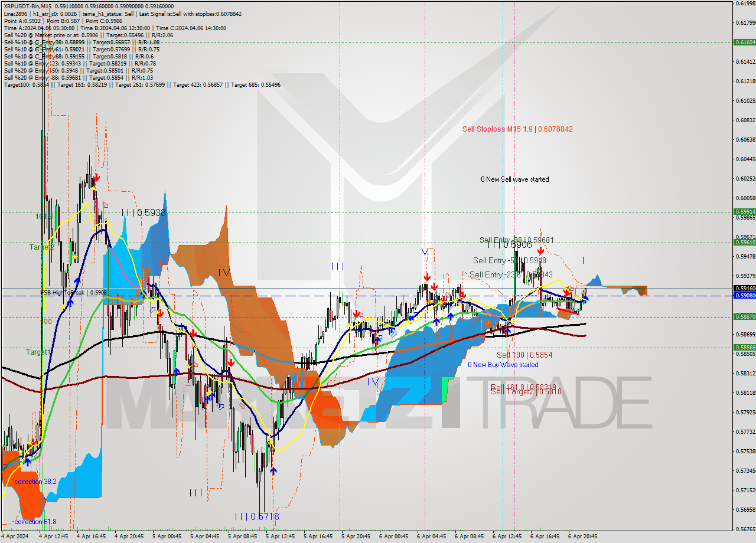Click '6 Apr 04:45' on the time axis

pos(431,537)
